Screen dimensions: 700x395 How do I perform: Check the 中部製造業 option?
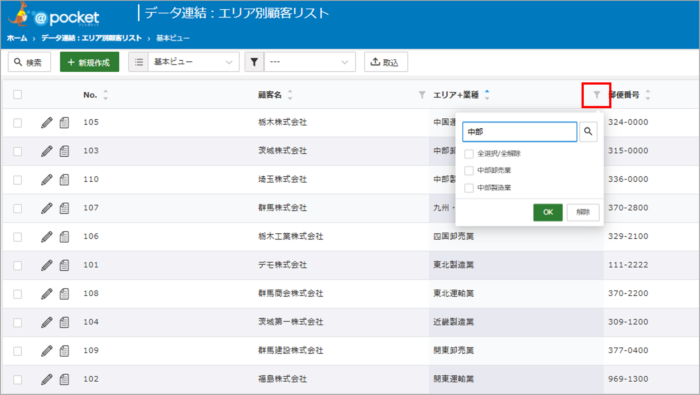coord(469,188)
